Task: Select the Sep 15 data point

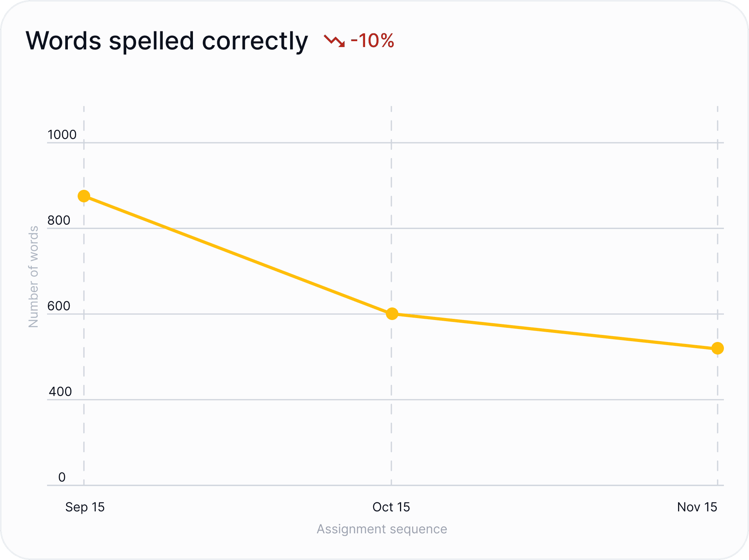Action: [84, 196]
